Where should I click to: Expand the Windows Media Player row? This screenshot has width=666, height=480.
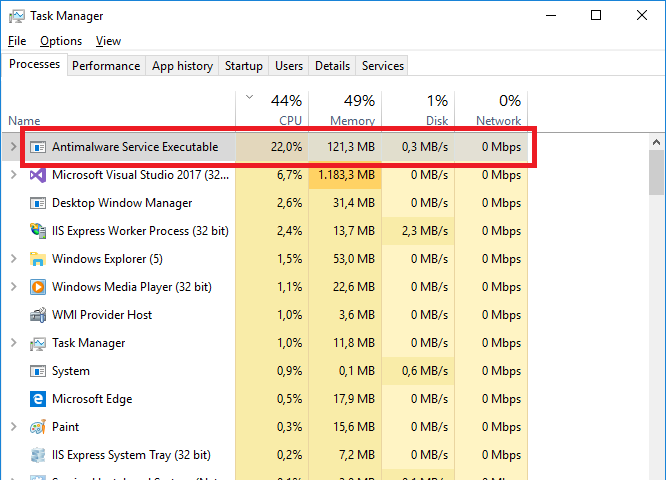tap(13, 287)
